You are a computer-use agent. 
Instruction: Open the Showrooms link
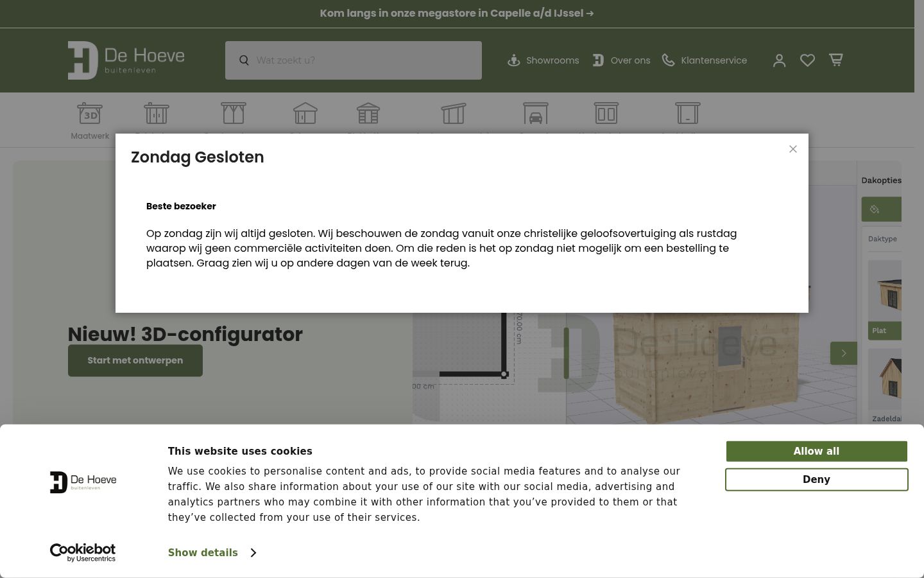[x=543, y=60]
